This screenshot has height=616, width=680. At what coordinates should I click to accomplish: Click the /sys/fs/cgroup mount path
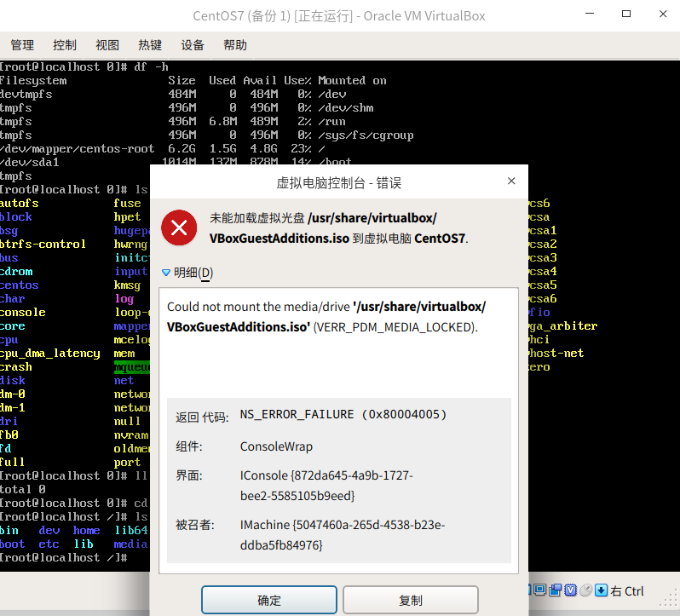point(366,135)
